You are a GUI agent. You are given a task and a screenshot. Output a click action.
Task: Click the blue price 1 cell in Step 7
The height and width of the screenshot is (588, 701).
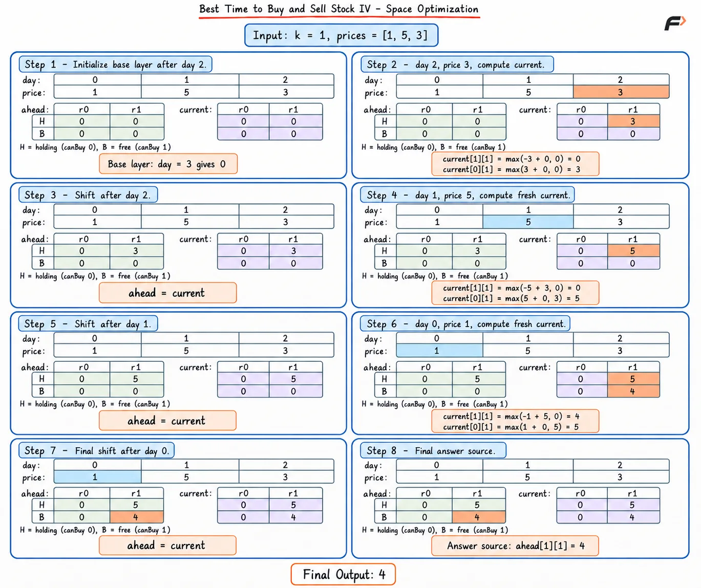click(97, 477)
